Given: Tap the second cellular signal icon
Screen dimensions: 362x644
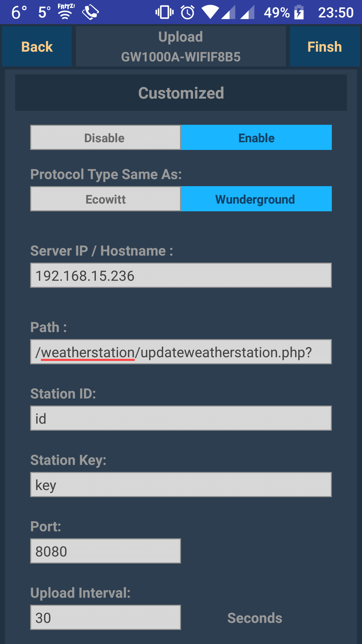Looking at the screenshot, I should tap(247, 12).
